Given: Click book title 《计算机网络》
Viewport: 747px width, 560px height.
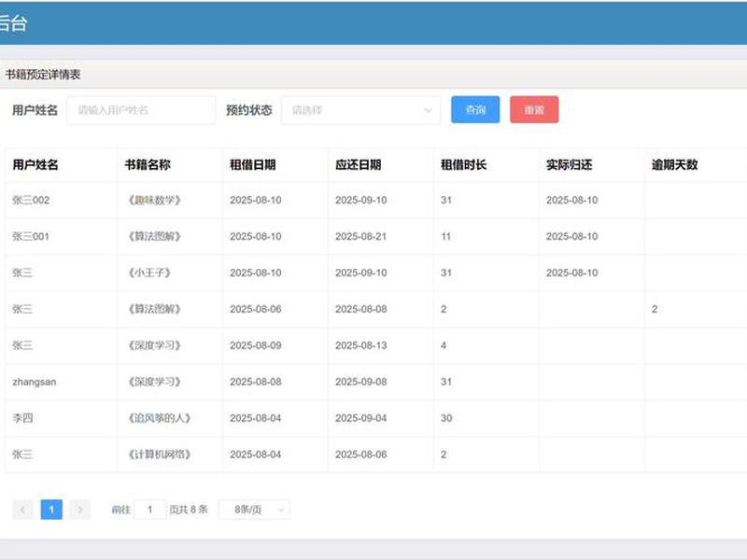Looking at the screenshot, I should pyautogui.click(x=159, y=455).
